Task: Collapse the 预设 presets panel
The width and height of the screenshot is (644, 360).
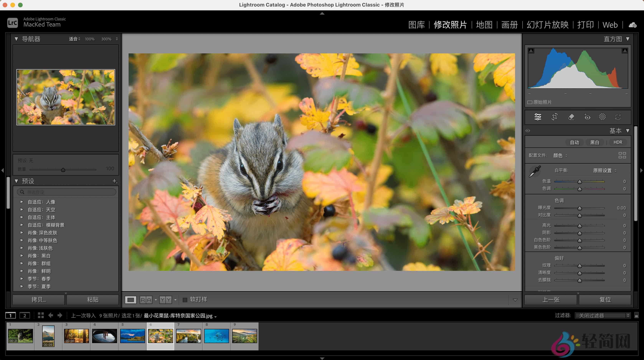Action: coord(16,181)
